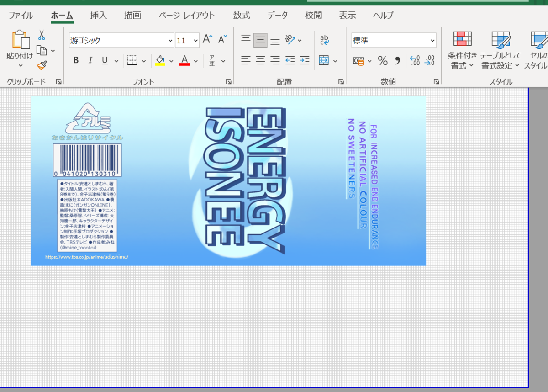Expand copy options arrow

[53, 51]
